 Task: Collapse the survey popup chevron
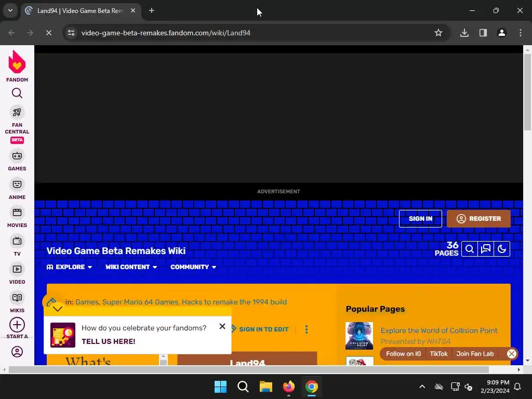pos(58,309)
